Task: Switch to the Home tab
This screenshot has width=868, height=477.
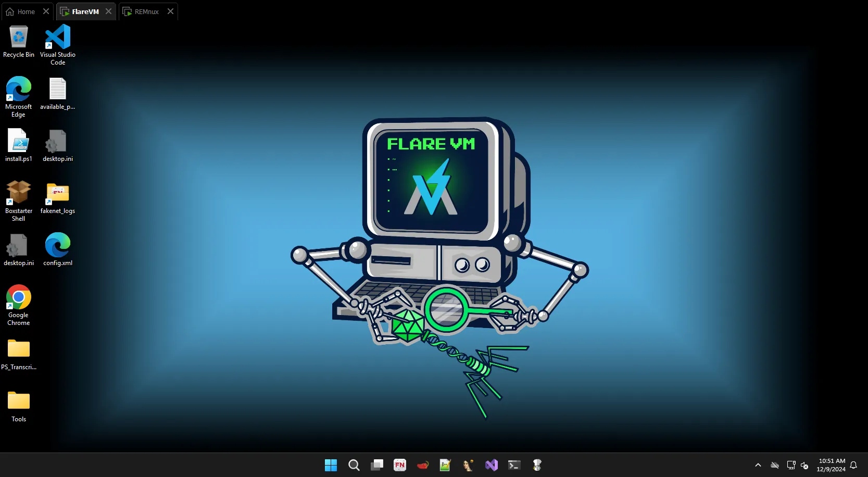Action: [x=23, y=11]
